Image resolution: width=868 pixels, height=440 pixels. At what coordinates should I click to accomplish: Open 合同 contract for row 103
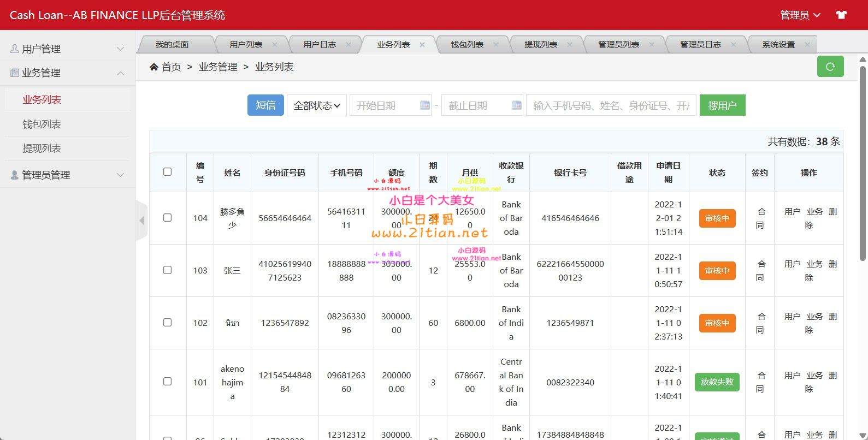(x=761, y=270)
